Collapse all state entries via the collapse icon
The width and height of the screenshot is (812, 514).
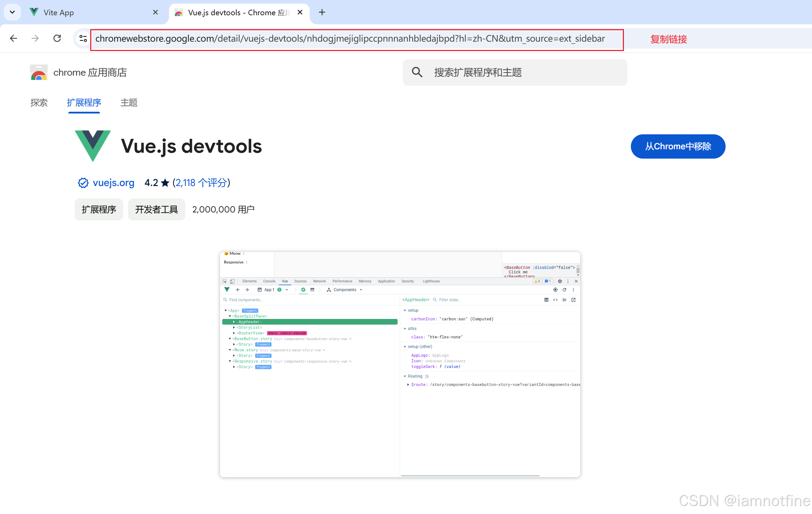point(565,300)
